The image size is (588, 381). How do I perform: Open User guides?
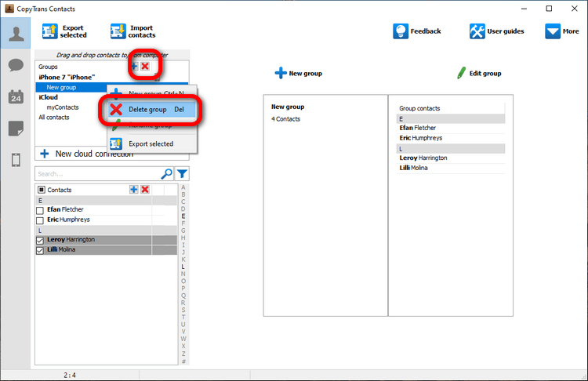496,31
